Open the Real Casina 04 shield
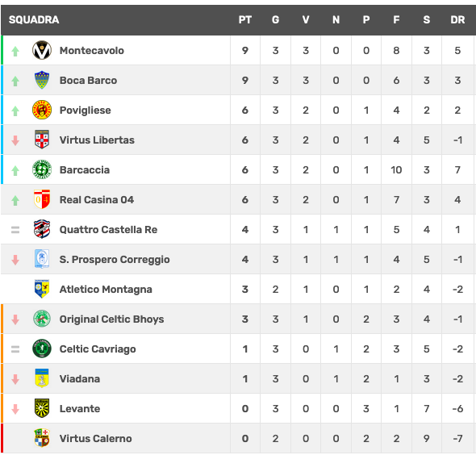The height and width of the screenshot is (455, 476). pos(42,199)
